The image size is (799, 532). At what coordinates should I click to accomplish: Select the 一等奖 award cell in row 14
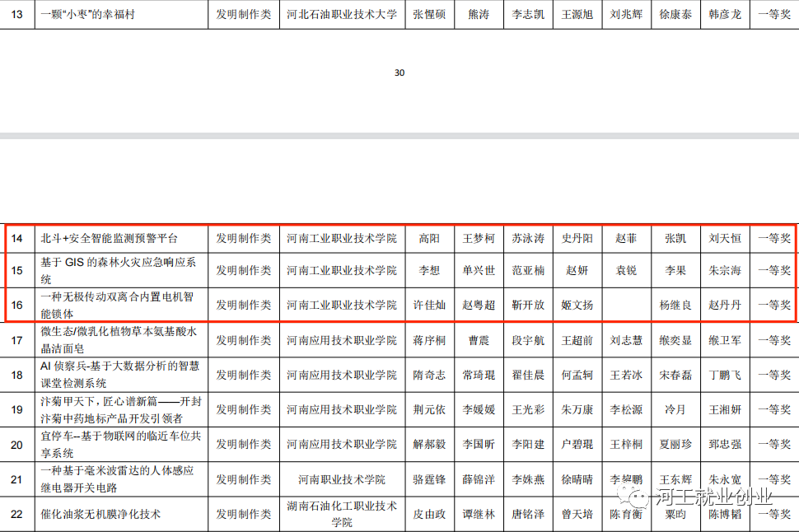coord(773,239)
